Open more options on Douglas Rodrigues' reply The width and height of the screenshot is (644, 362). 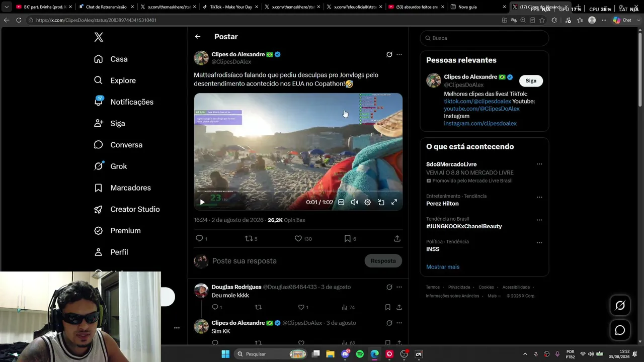tap(399, 287)
